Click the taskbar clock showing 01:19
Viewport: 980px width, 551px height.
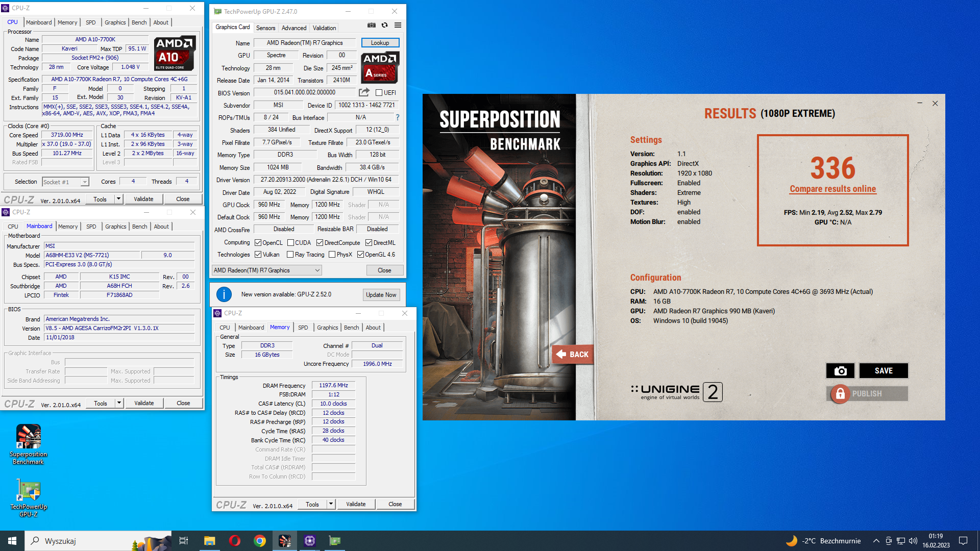tap(936, 541)
